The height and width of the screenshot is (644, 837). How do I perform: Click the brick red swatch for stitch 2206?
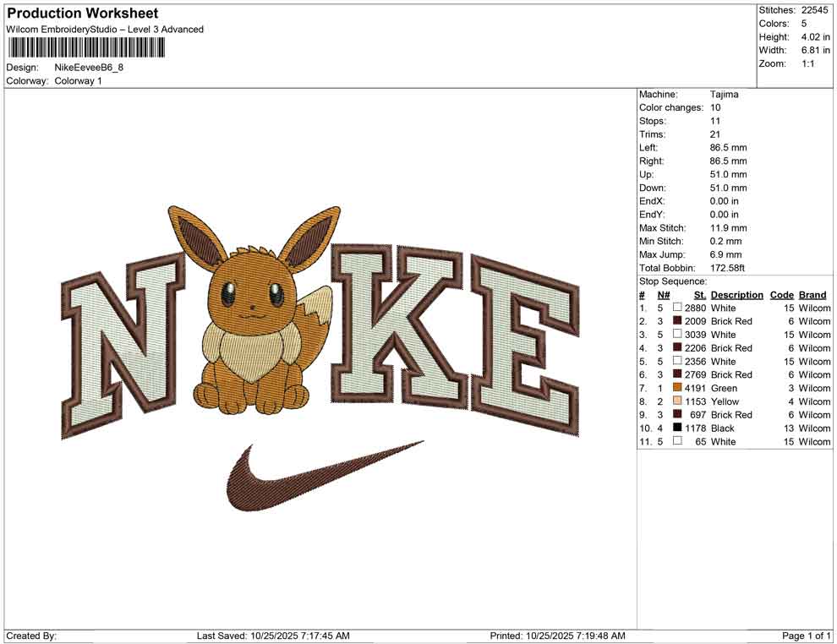pyautogui.click(x=677, y=347)
